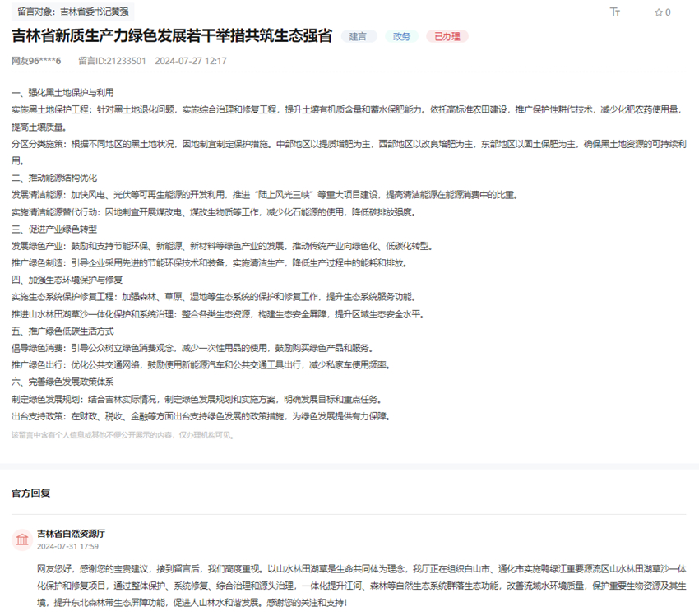This screenshot has width=699, height=616.
Task: Select the 政务 category tag
Action: point(401,36)
